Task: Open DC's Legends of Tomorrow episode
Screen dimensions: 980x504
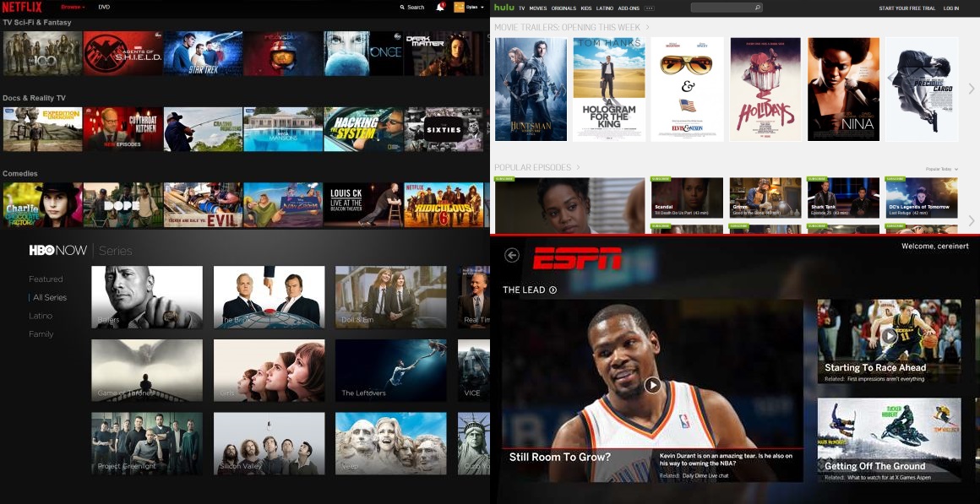Action: click(921, 198)
